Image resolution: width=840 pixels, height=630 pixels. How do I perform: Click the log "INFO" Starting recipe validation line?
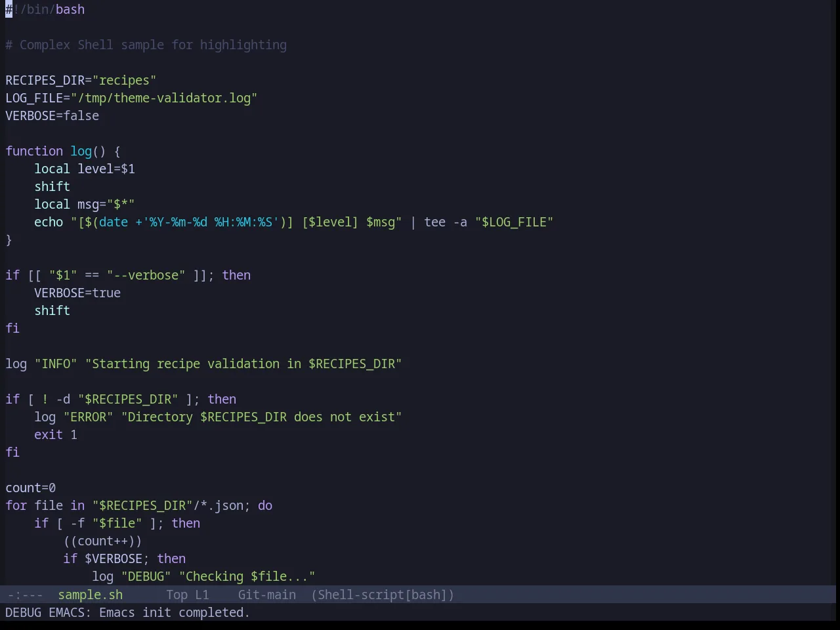click(x=203, y=364)
